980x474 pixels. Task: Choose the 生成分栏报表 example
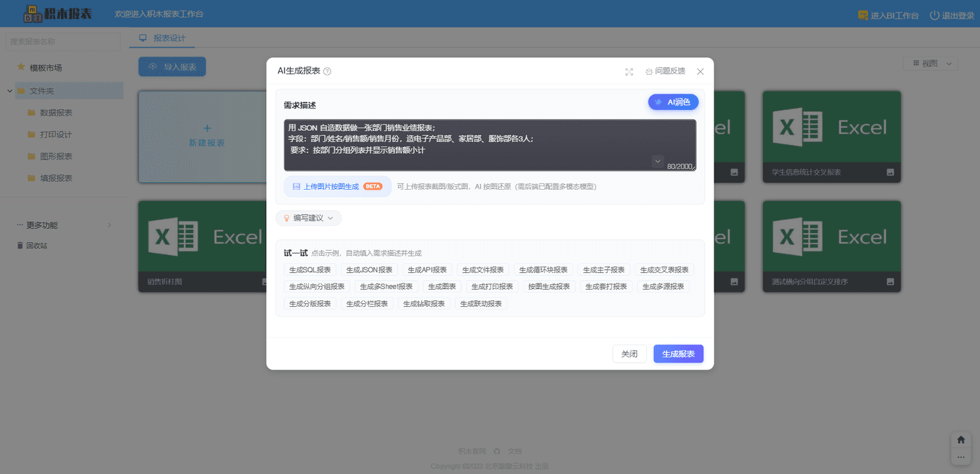(367, 303)
